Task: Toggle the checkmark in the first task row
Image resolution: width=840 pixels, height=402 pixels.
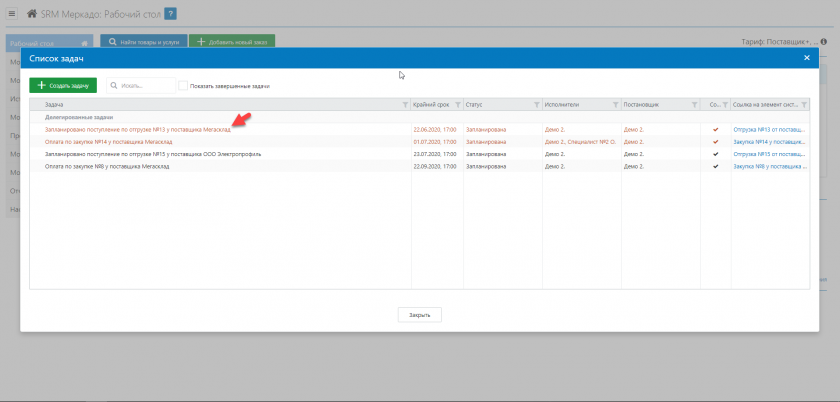Action: (x=714, y=129)
